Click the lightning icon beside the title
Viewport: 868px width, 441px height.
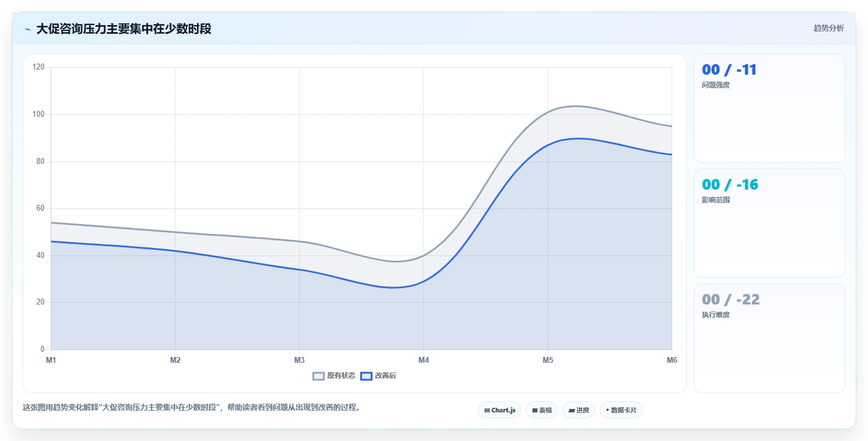point(27,29)
